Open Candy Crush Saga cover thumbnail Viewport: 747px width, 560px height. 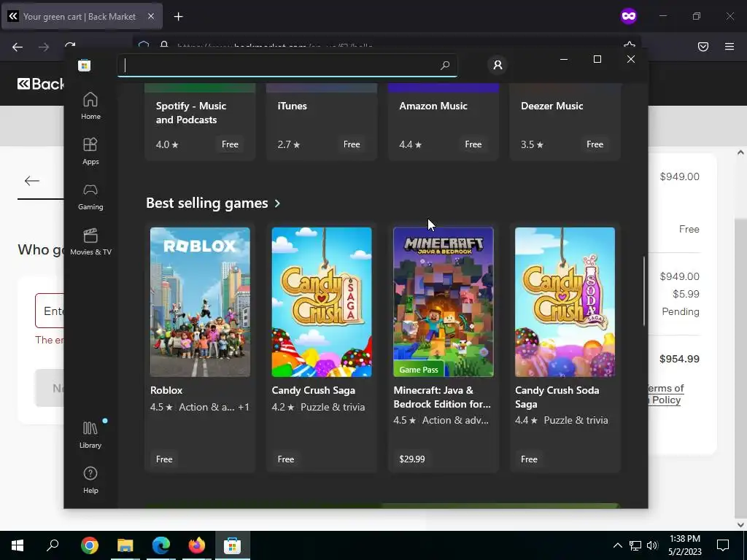(322, 302)
